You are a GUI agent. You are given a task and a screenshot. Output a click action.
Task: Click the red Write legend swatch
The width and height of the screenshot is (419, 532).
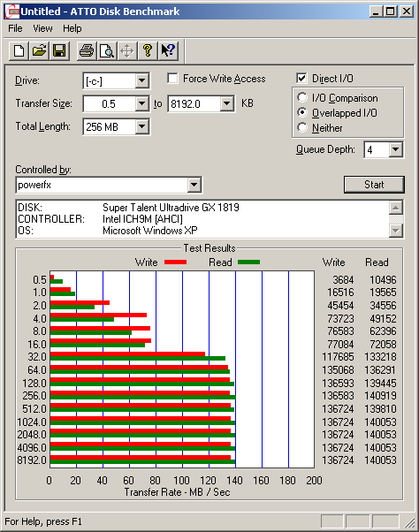click(175, 262)
